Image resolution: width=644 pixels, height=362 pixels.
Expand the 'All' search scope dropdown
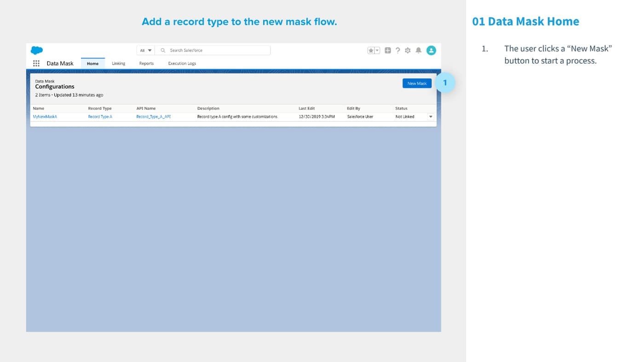[x=146, y=51]
